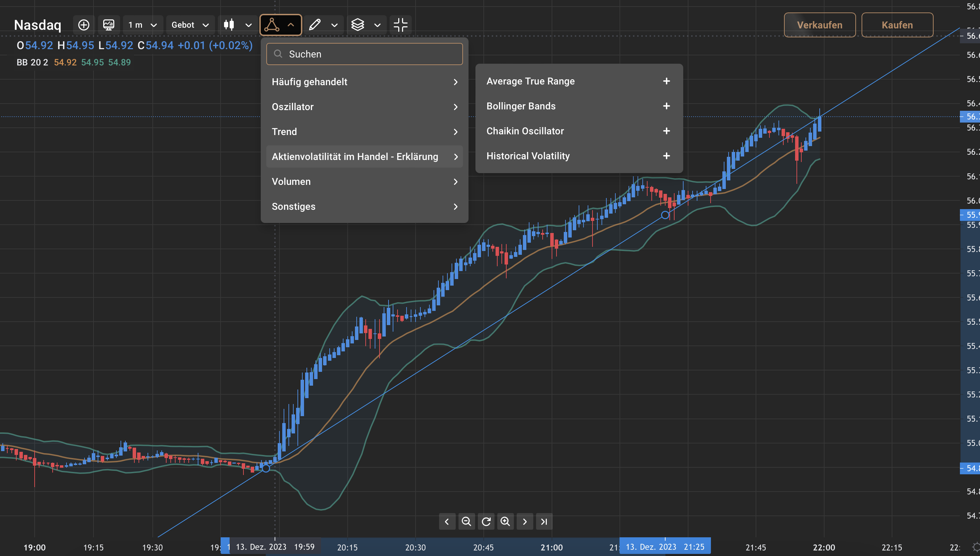
Task: Open the layers stack icon
Action: (358, 25)
